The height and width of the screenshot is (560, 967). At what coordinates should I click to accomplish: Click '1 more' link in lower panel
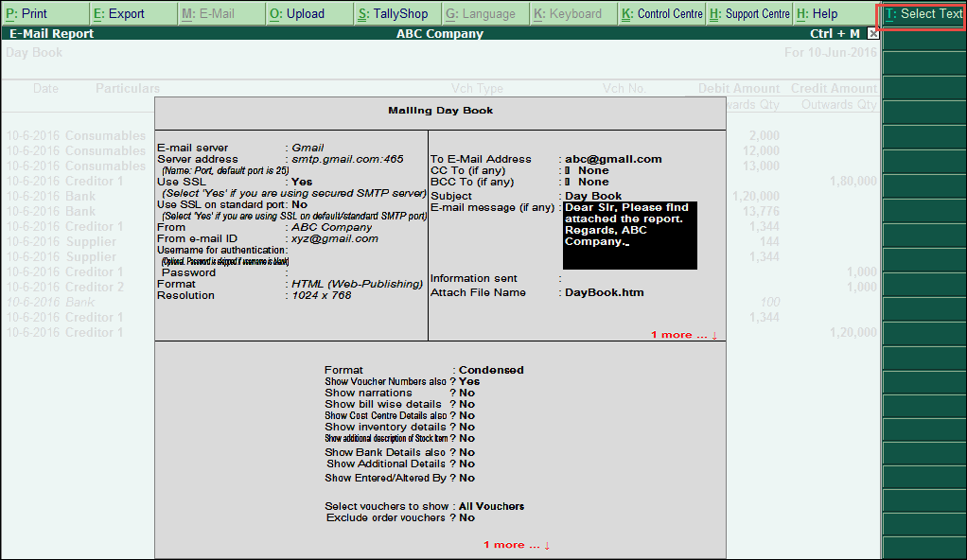(517, 545)
